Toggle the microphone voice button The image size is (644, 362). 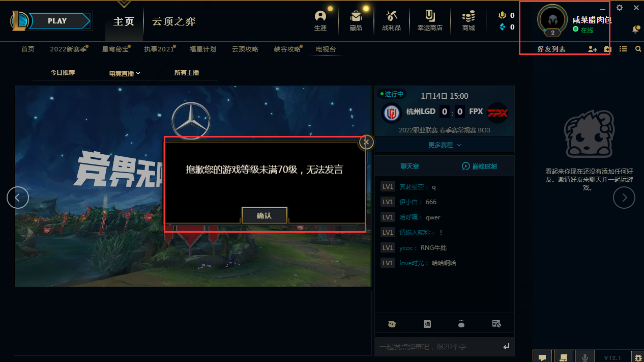coord(584,357)
